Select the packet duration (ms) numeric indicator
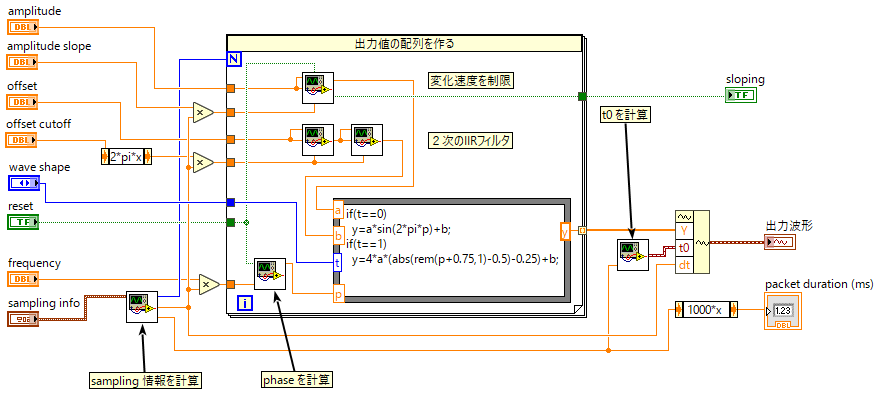Viewport: 884px width, 398px height. coord(783,311)
